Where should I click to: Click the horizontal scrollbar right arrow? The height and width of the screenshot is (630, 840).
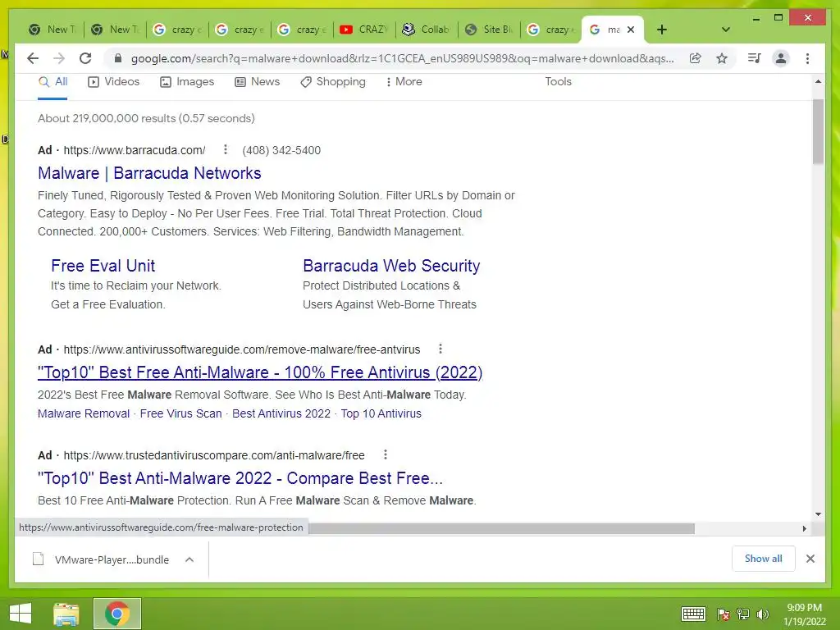click(804, 528)
